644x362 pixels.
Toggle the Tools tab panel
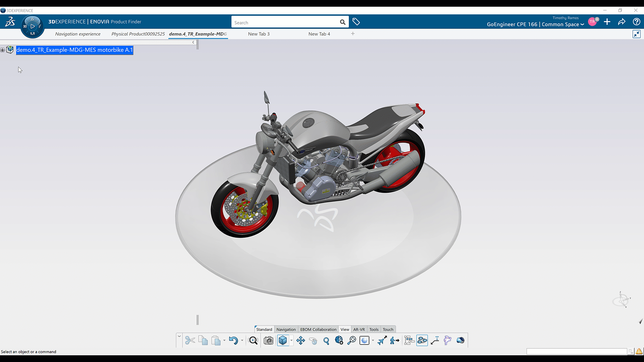pos(374,329)
